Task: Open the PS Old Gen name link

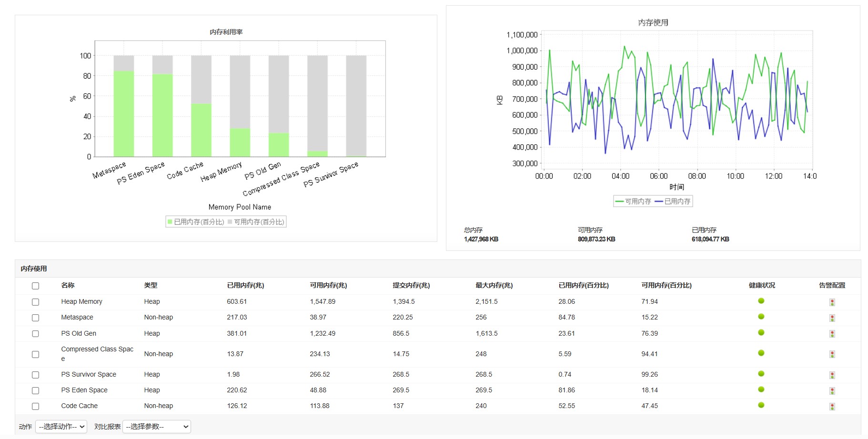Action: [x=79, y=334]
